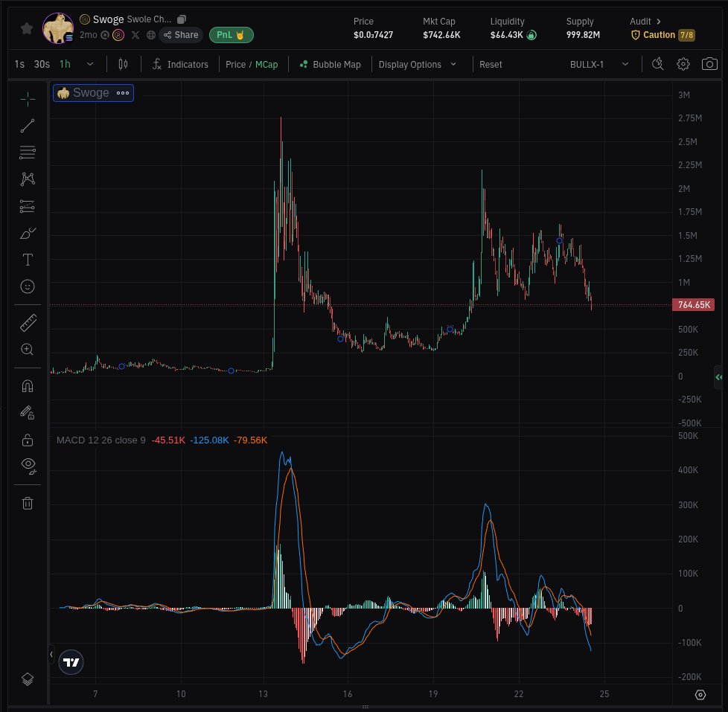Select the 1h timeframe
The width and height of the screenshot is (728, 712).
tap(65, 64)
